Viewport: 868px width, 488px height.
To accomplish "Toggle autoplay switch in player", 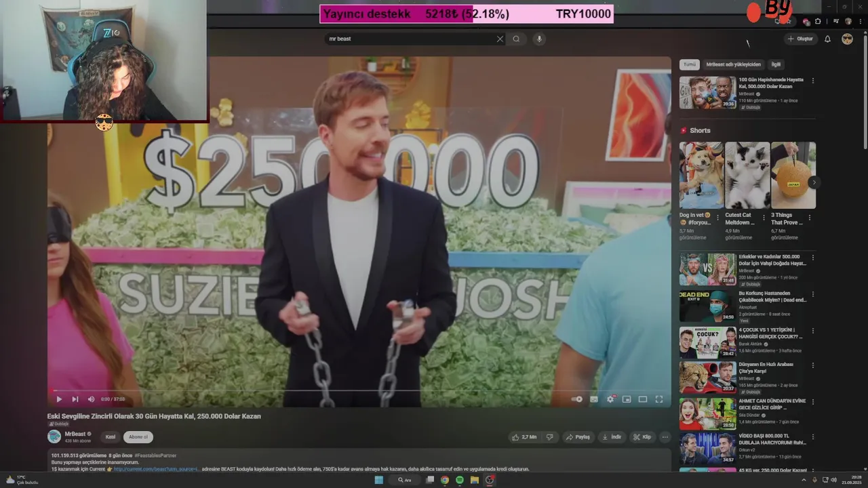I will point(576,399).
